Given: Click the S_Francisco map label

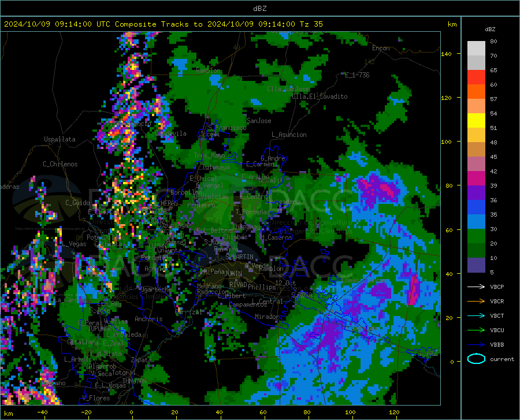Looking at the screenshot, I should click(227, 127).
